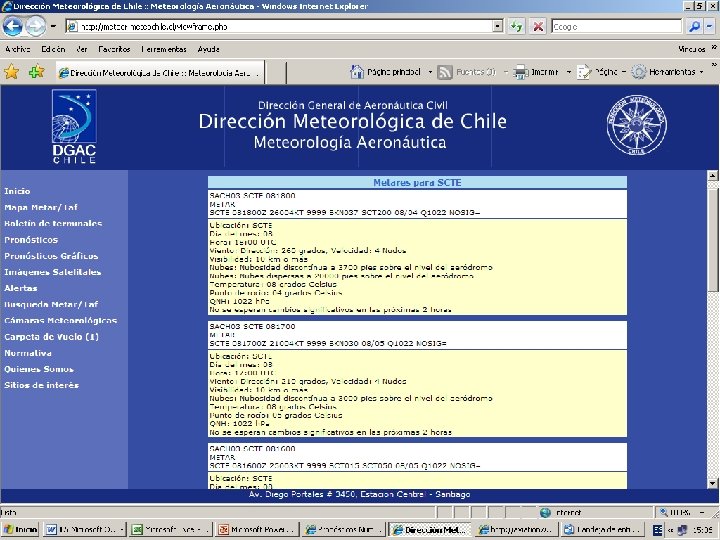720x540 pixels.
Task: Select the Dirección Meteorológica de Chile tab
Action: 160,73
